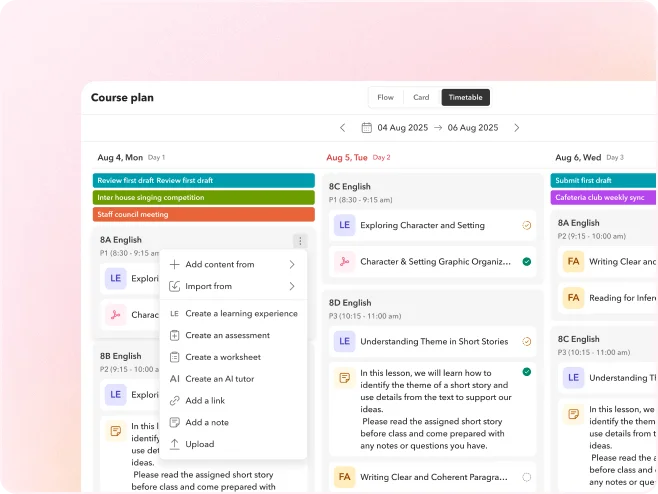Click the note icon in 8D English lesson

344,378
